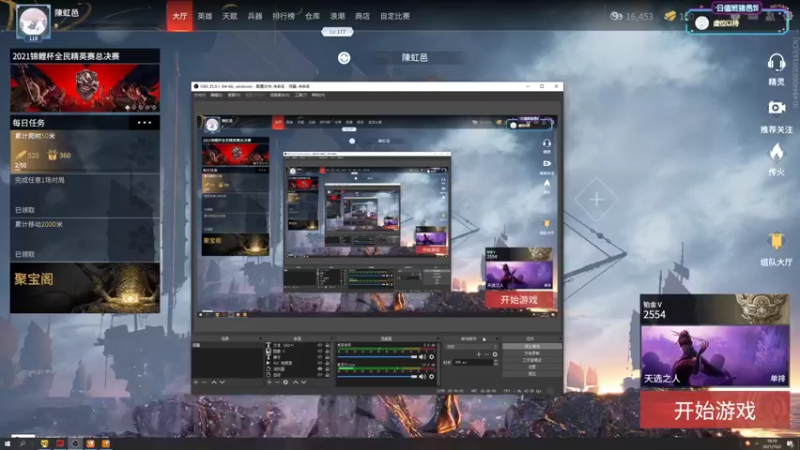Image resolution: width=800 pixels, height=450 pixels.
Task: Open desktop audio gear settings in the mixer
Action: (x=432, y=357)
